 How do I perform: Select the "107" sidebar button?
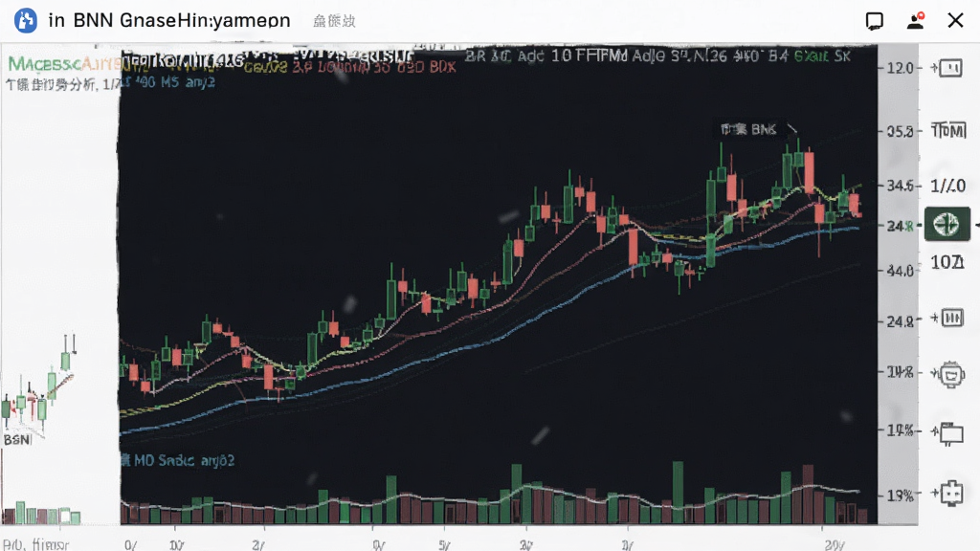pyautogui.click(x=947, y=262)
